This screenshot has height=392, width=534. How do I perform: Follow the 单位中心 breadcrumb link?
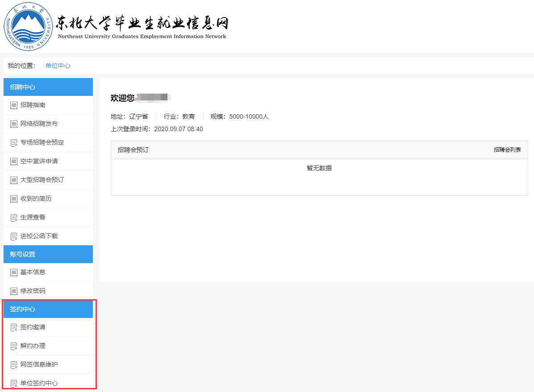point(58,66)
